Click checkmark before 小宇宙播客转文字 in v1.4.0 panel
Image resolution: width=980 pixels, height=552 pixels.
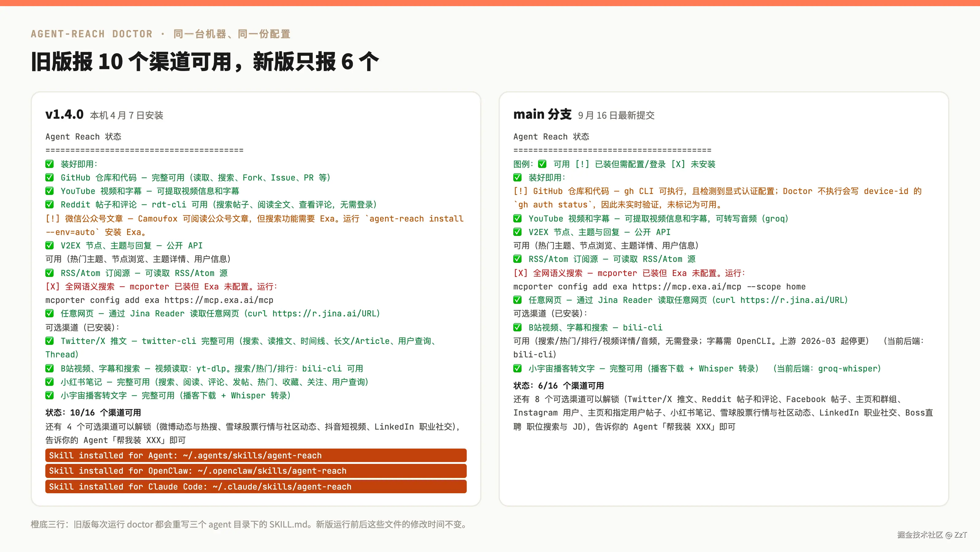(49, 395)
